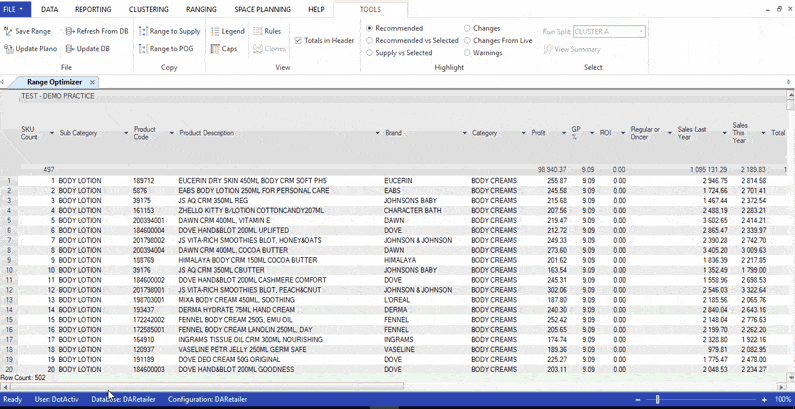Select the Warnings radio button
795x409 pixels.
coord(467,53)
